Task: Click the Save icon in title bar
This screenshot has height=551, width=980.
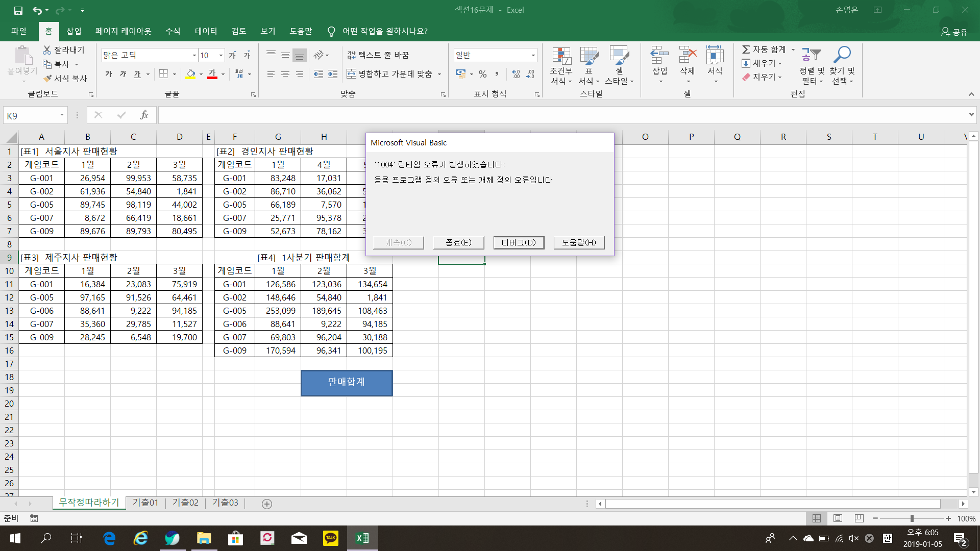Action: (18, 10)
